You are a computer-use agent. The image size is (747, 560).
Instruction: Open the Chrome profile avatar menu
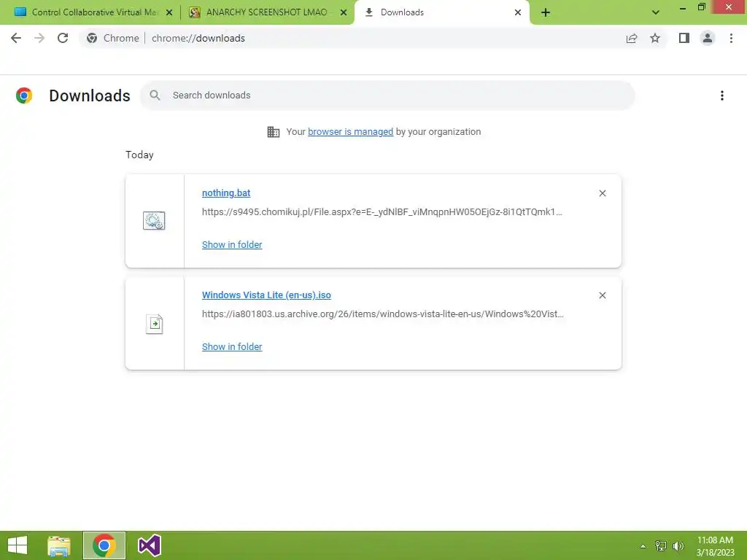[x=708, y=38]
